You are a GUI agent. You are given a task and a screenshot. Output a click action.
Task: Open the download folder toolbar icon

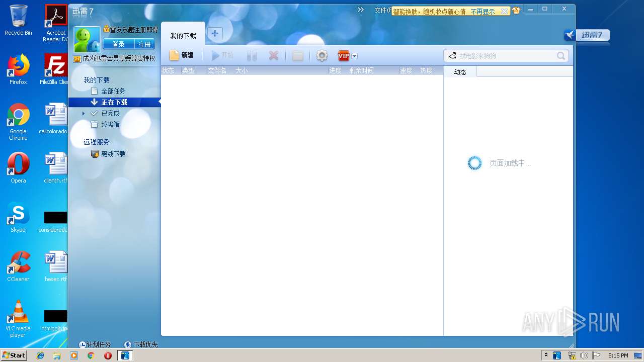(298, 56)
